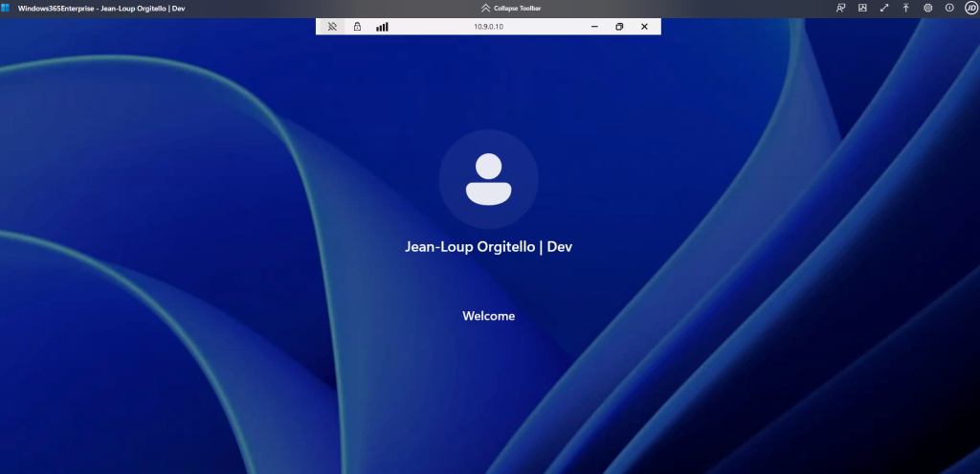
Task: Click the 10.9.0.10 address label
Action: (488, 27)
